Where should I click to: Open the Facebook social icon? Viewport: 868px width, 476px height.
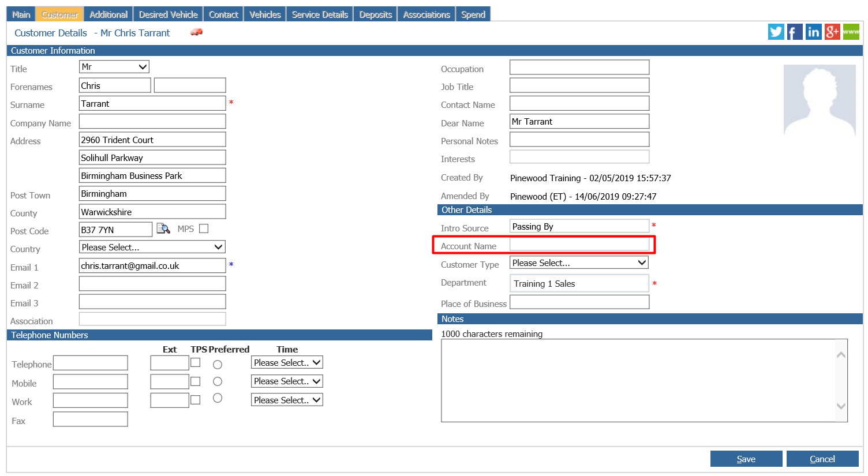point(795,32)
